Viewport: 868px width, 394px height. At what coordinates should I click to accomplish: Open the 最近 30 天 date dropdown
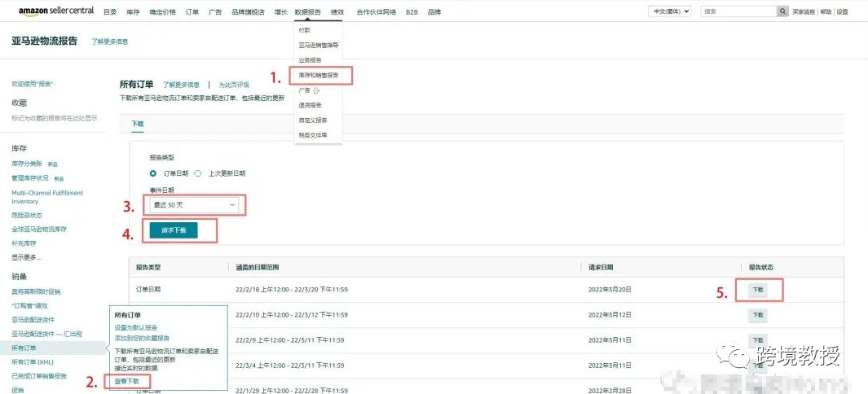(x=194, y=205)
